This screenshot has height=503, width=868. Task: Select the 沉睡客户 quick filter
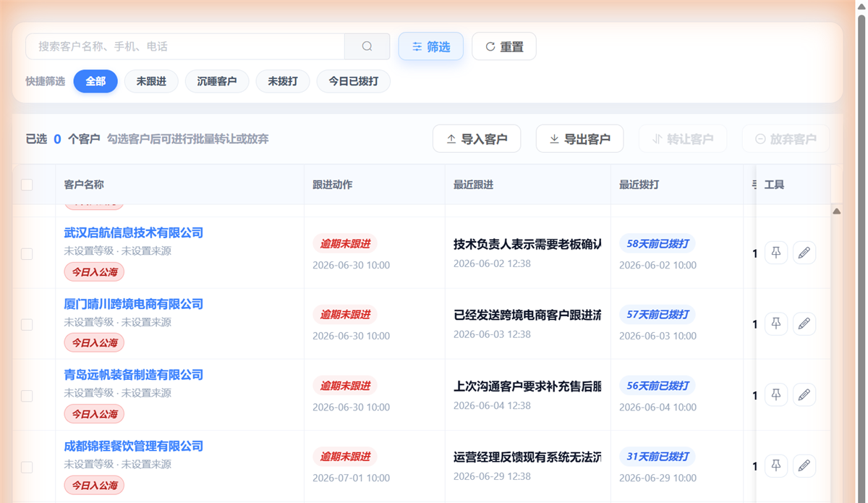coord(217,81)
